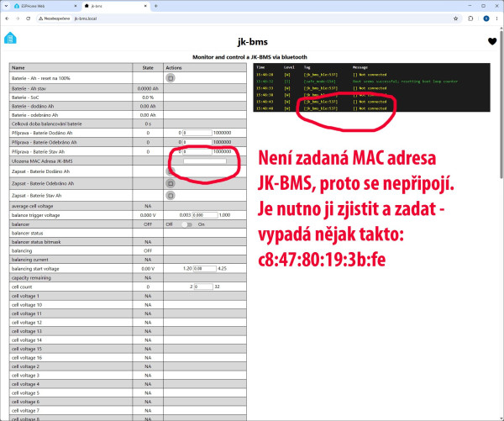The image size is (504, 421).
Task: Switch to the ESPHome Web tab
Action: (x=46, y=6)
